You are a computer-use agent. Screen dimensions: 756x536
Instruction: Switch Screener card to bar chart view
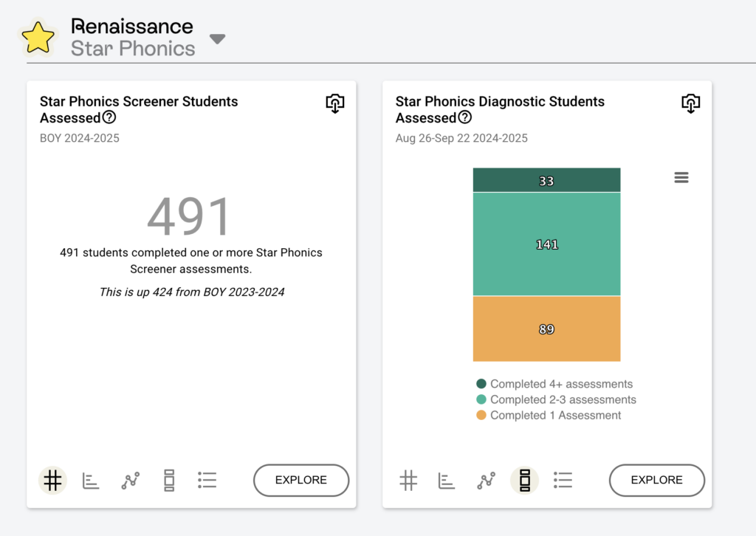tap(91, 480)
